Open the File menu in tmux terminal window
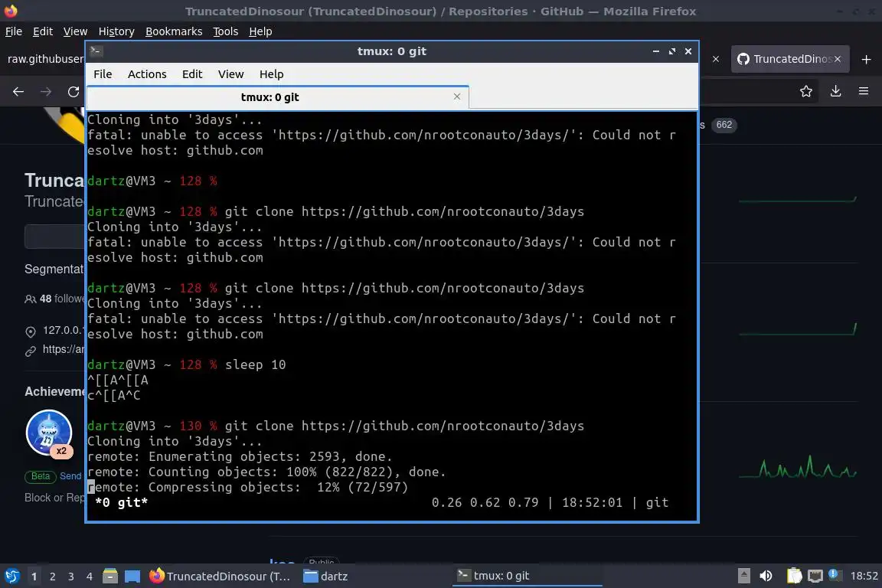This screenshot has width=882, height=588. pos(103,74)
